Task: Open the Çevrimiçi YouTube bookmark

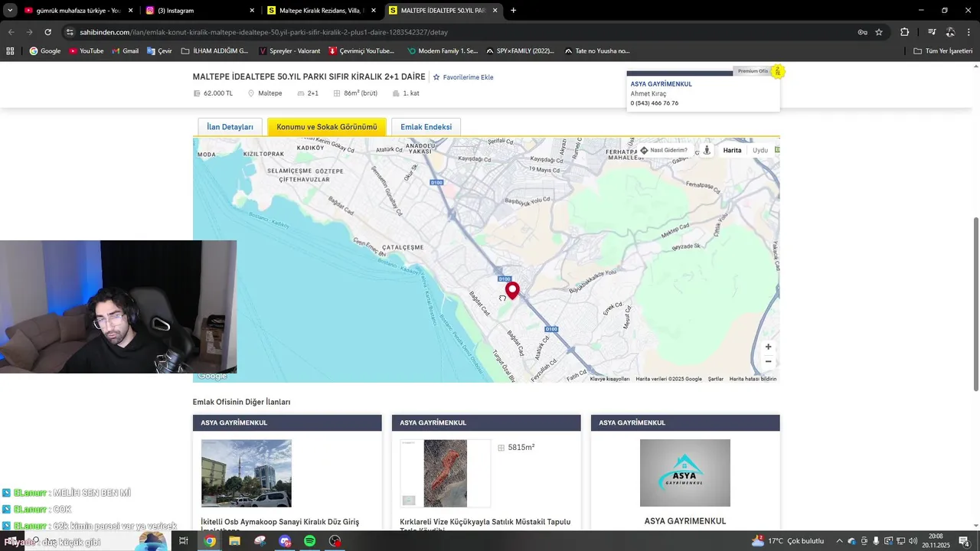Action: coord(361,51)
